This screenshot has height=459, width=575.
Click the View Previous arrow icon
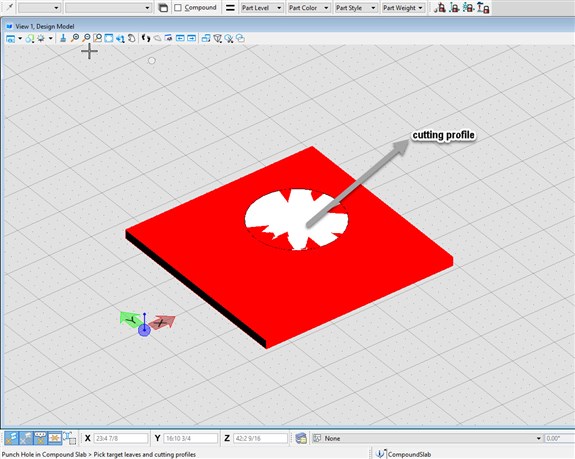180,38
